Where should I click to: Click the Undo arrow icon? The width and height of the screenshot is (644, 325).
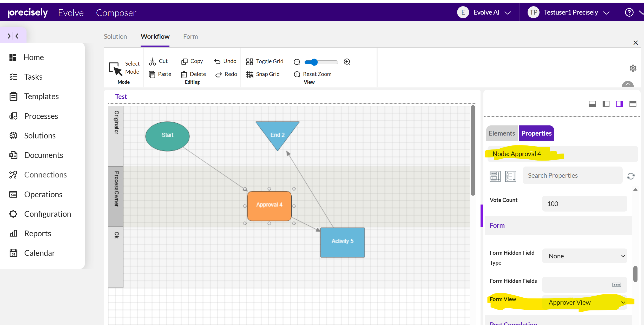coord(217,61)
